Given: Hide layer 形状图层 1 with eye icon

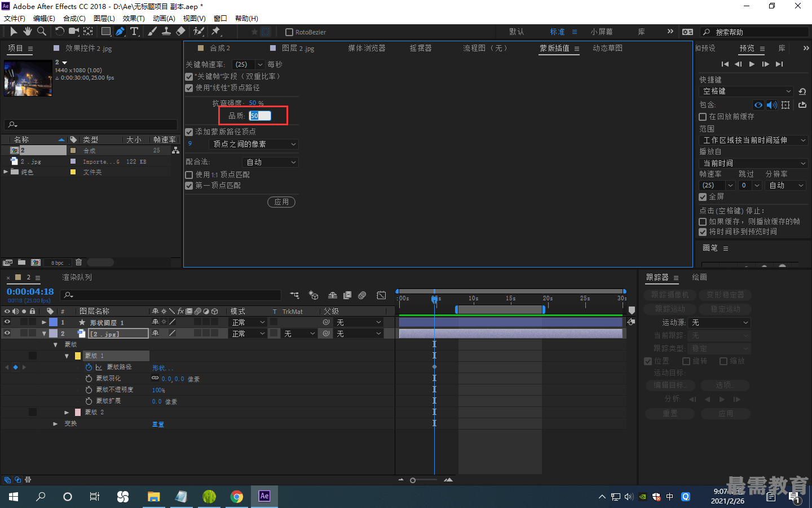Looking at the screenshot, I should coord(7,322).
